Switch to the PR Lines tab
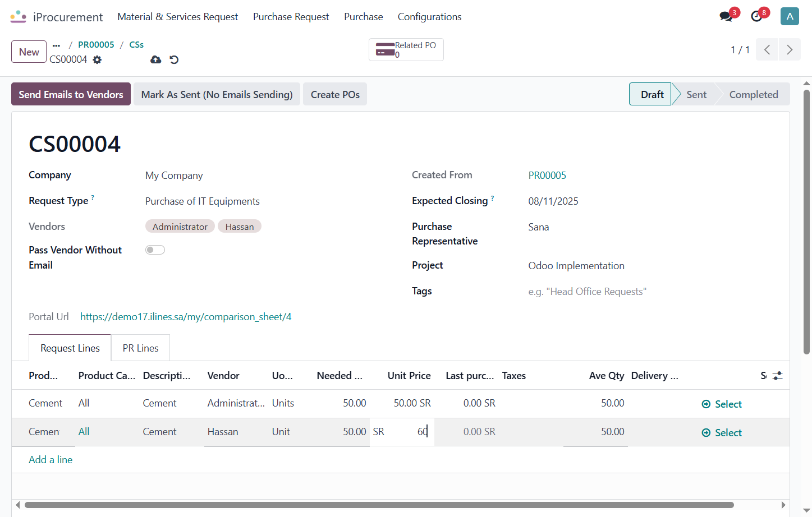Screen dimensions: 812x517 (x=140, y=348)
